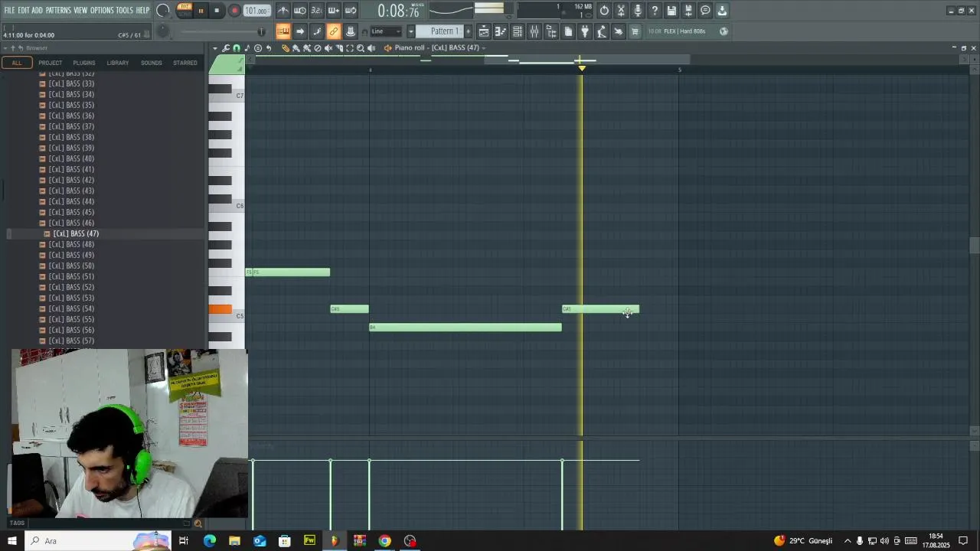Screen dimensions: 980x551
Task: Open piano roll tools wrench menu
Action: coord(226,48)
